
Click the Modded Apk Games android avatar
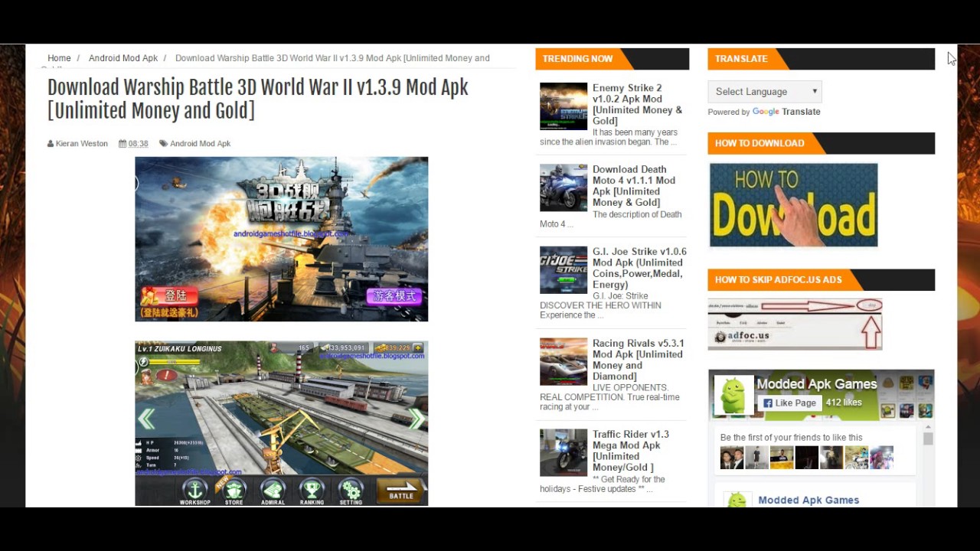(733, 396)
